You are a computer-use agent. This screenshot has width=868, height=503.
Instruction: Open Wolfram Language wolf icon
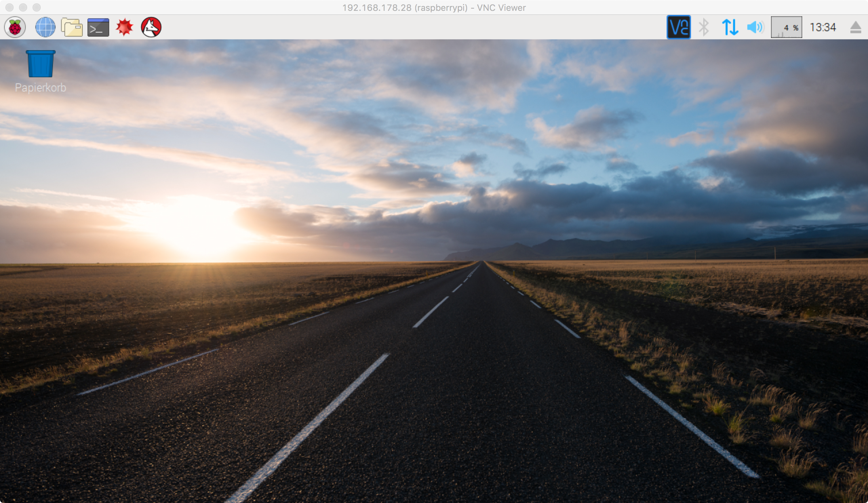151,27
